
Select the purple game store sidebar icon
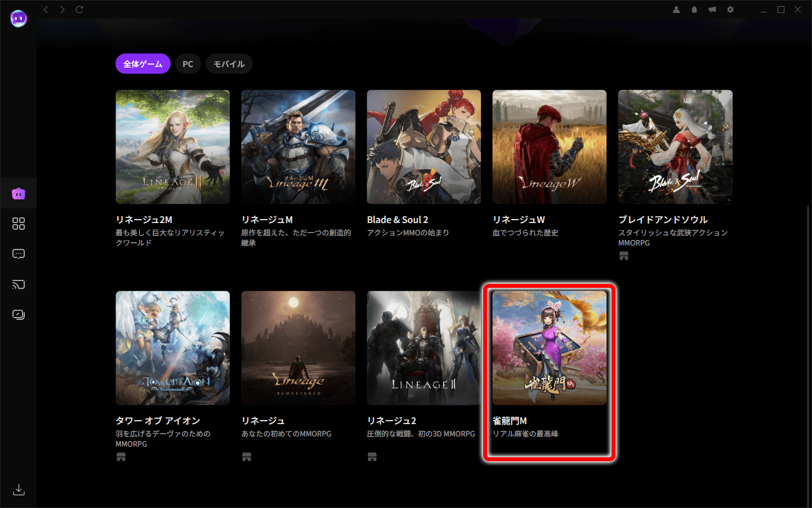(x=19, y=194)
